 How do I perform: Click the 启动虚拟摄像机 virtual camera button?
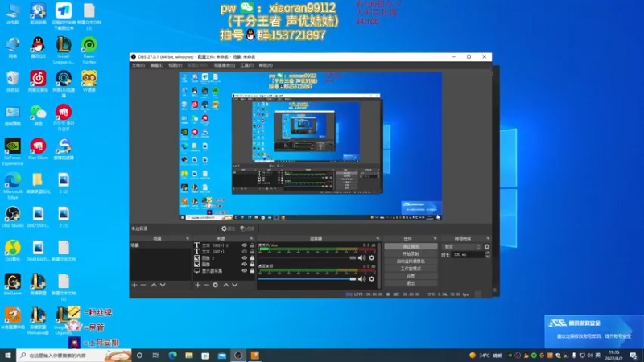(x=411, y=261)
